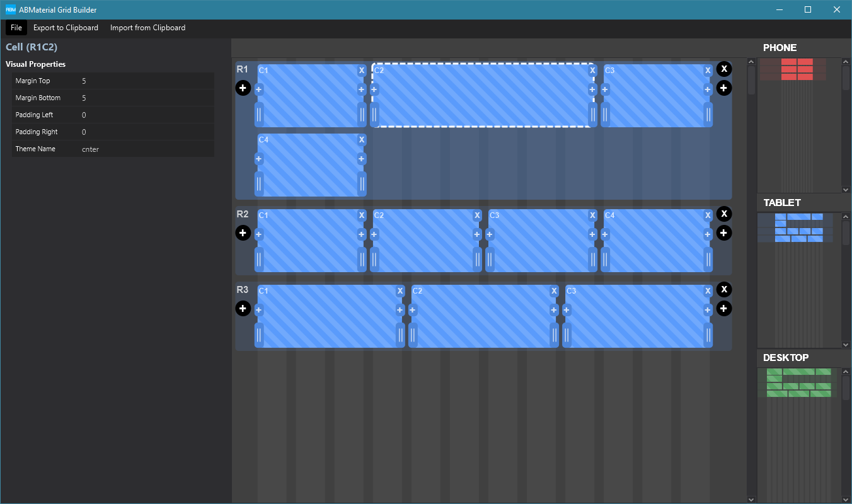Image resolution: width=852 pixels, height=504 pixels.
Task: Click the black plus button below the R3 label
Action: point(243,309)
